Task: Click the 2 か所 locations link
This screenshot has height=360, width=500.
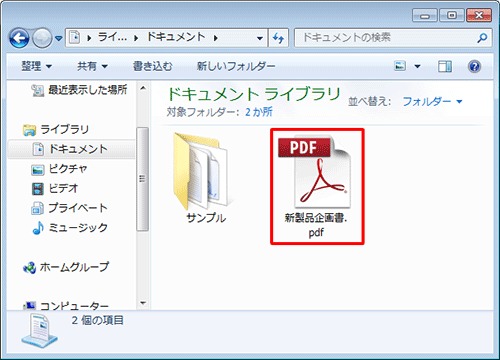Action: tap(259, 112)
